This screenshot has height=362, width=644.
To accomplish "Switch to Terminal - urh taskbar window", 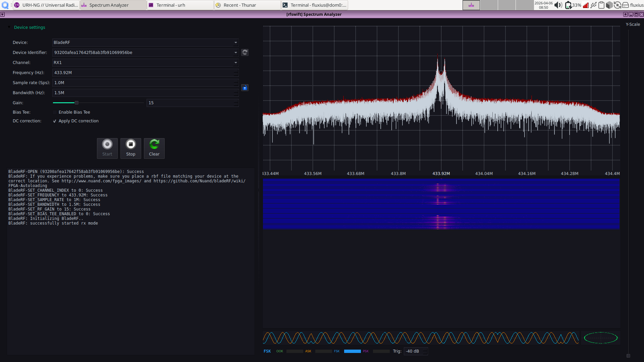I will point(180,5).
